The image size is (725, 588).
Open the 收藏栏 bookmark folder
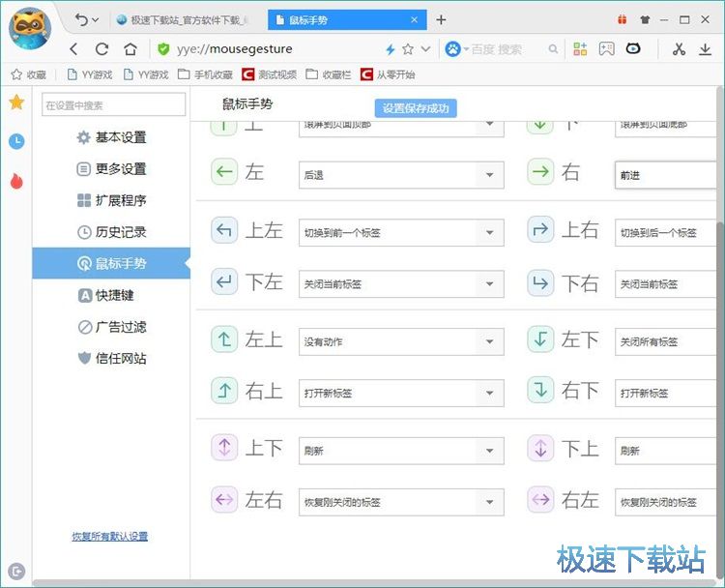tap(329, 74)
